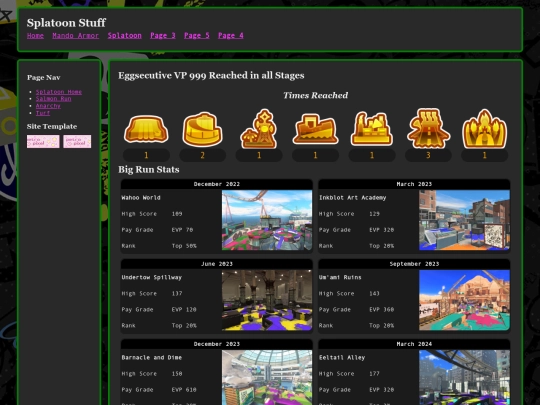Click the Barnacle and Dime stage image

tap(267, 377)
